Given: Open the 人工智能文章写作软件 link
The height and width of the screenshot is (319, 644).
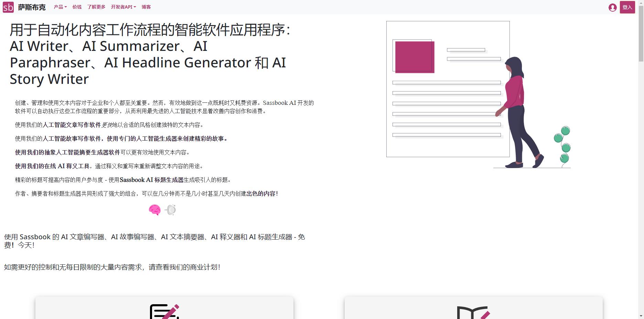Looking at the screenshot, I should [x=72, y=125].
